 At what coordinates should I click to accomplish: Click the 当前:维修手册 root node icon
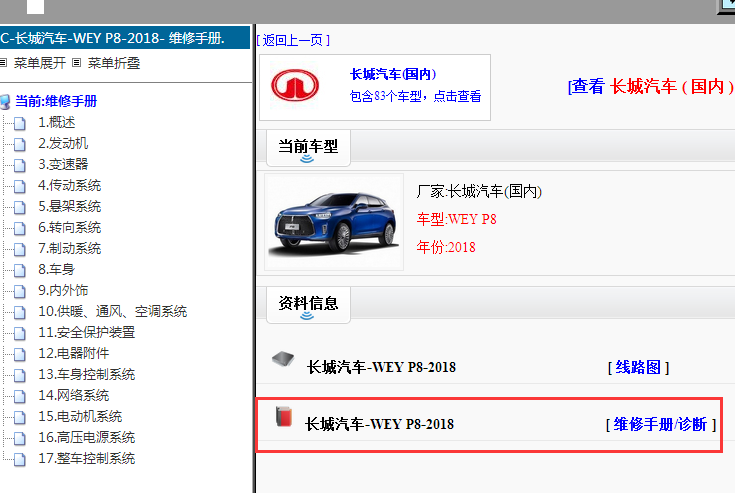coord(5,102)
